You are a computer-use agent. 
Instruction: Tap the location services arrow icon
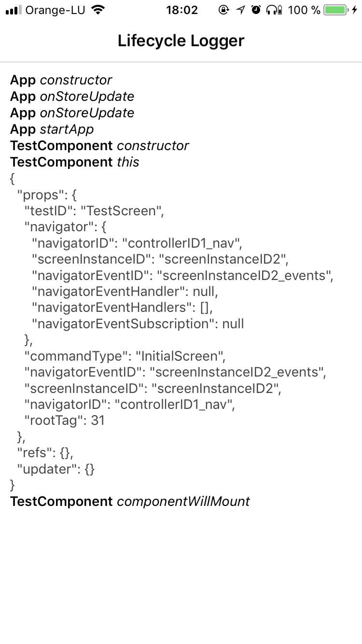pyautogui.click(x=241, y=9)
